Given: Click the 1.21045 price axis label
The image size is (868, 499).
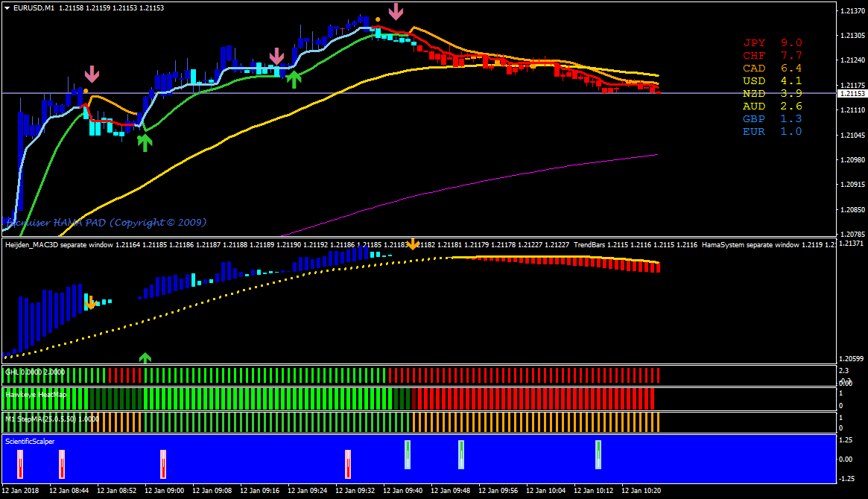Looking at the screenshot, I should pos(852,136).
